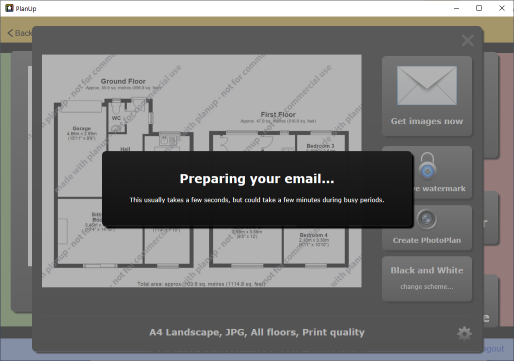Close the export dialog with the X
This screenshot has height=361, width=514.
pyautogui.click(x=468, y=40)
